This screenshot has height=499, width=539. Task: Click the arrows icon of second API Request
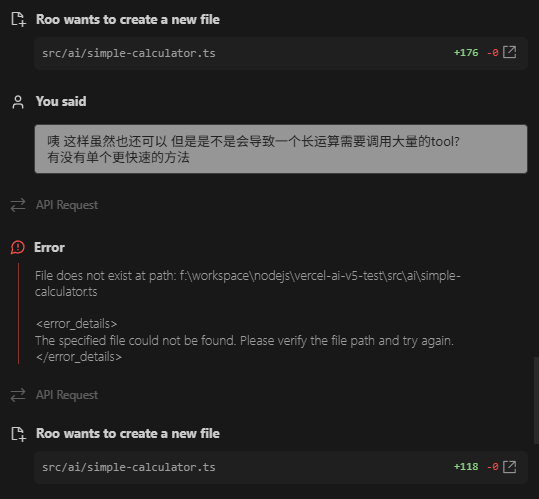pyautogui.click(x=18, y=395)
